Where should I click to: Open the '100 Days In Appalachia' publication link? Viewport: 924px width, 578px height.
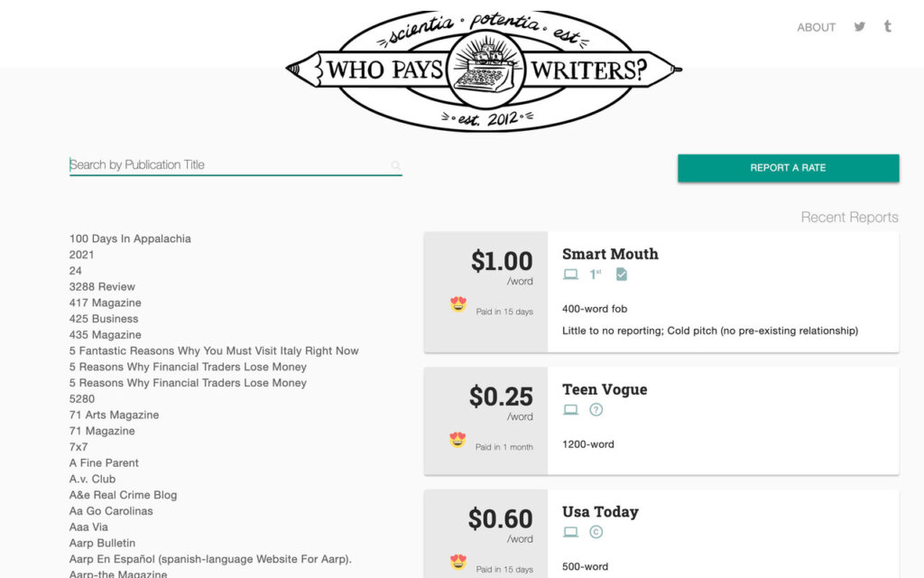pyautogui.click(x=130, y=238)
